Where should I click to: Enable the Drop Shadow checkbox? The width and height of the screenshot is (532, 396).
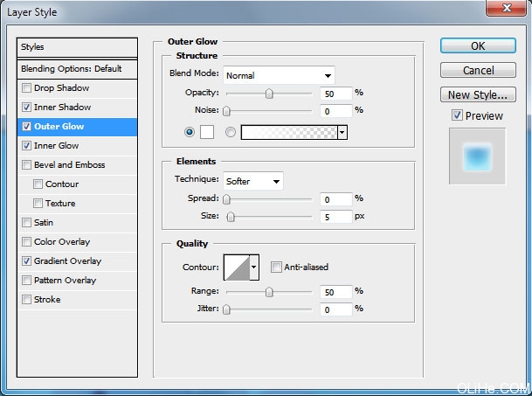pyautogui.click(x=27, y=88)
